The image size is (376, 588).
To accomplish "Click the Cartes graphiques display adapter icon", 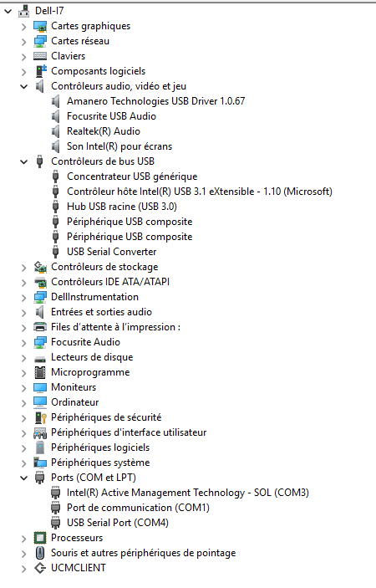I will [x=40, y=26].
